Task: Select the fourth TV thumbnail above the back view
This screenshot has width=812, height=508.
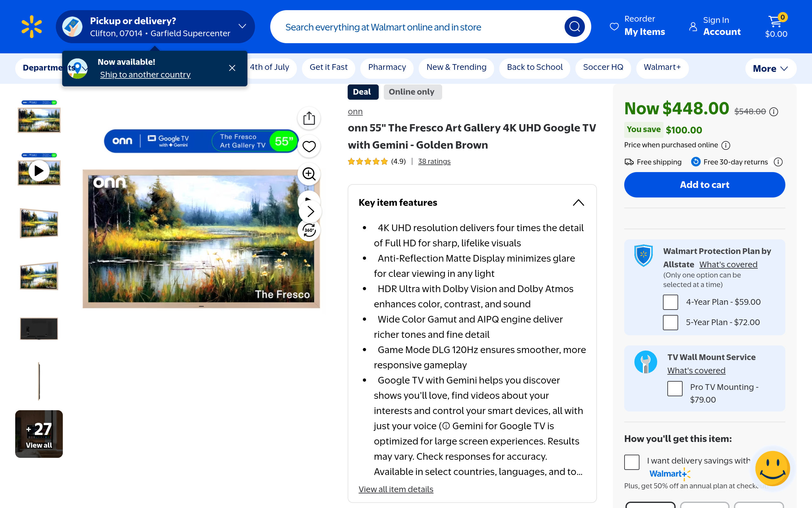Action: pyautogui.click(x=39, y=276)
